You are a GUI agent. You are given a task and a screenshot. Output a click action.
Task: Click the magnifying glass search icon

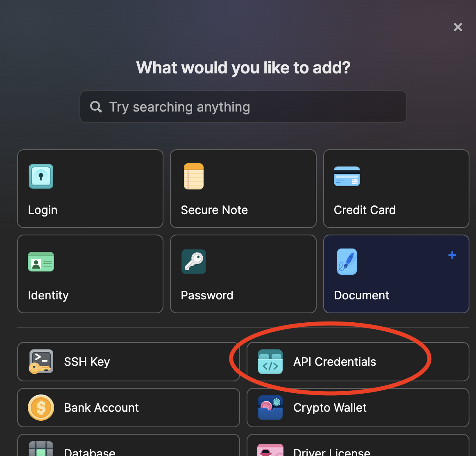(x=96, y=107)
